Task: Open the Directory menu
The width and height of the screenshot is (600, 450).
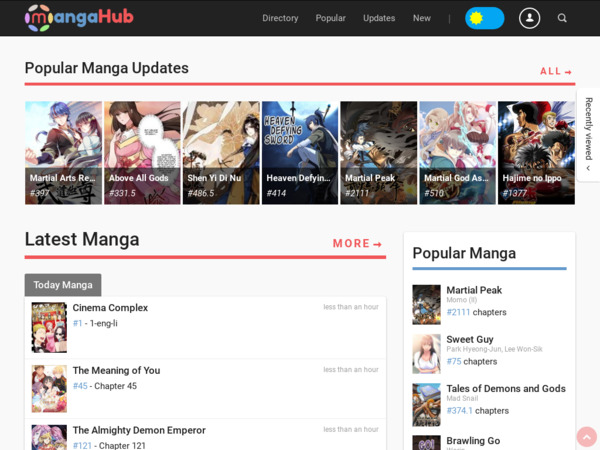Action: (280, 18)
